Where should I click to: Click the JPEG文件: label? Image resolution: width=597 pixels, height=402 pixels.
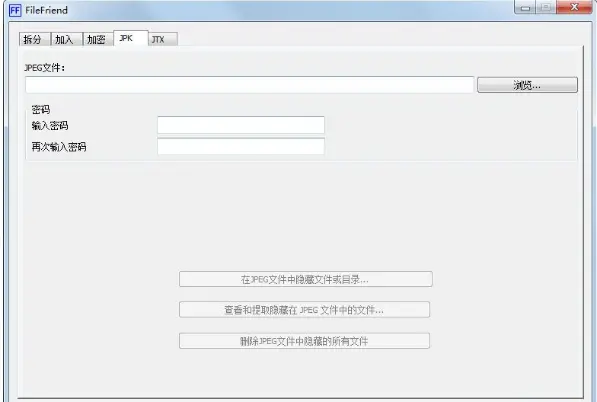[x=45, y=68]
